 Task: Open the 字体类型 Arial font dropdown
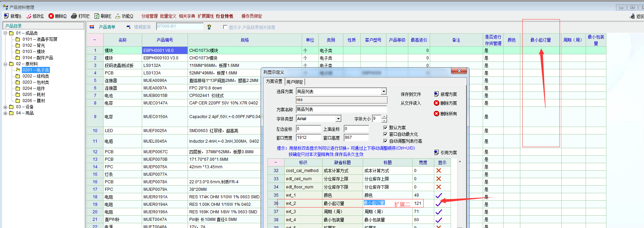338,119
